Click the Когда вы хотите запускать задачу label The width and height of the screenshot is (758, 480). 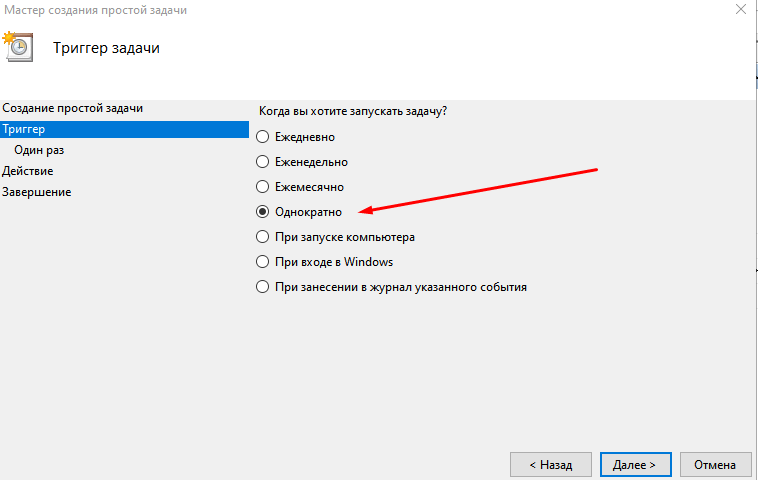[x=353, y=111]
